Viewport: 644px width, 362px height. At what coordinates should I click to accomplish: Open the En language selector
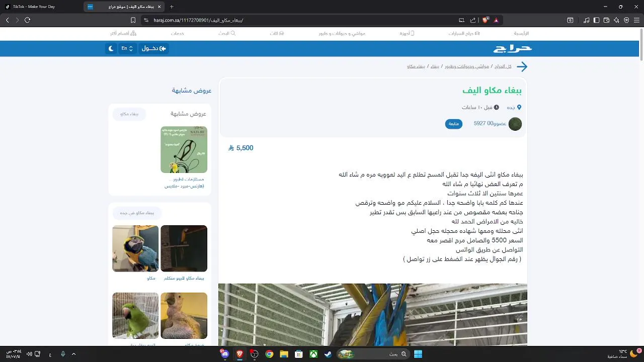point(127,48)
